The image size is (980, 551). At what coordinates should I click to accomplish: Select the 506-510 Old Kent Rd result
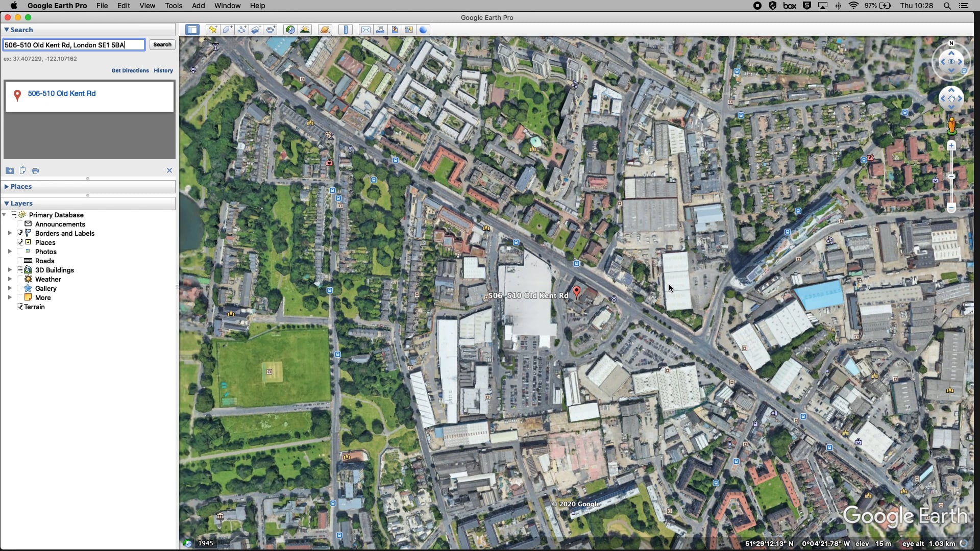click(61, 93)
